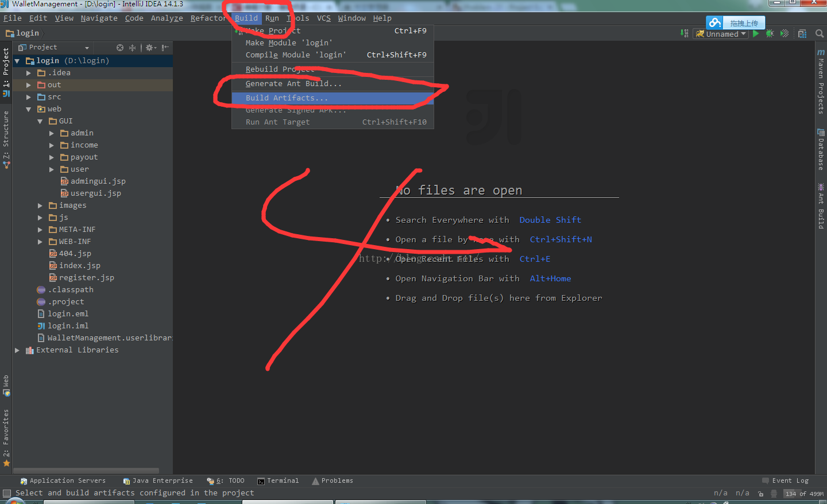This screenshot has width=827, height=504.
Task: Expand the income folder
Action: tap(52, 145)
